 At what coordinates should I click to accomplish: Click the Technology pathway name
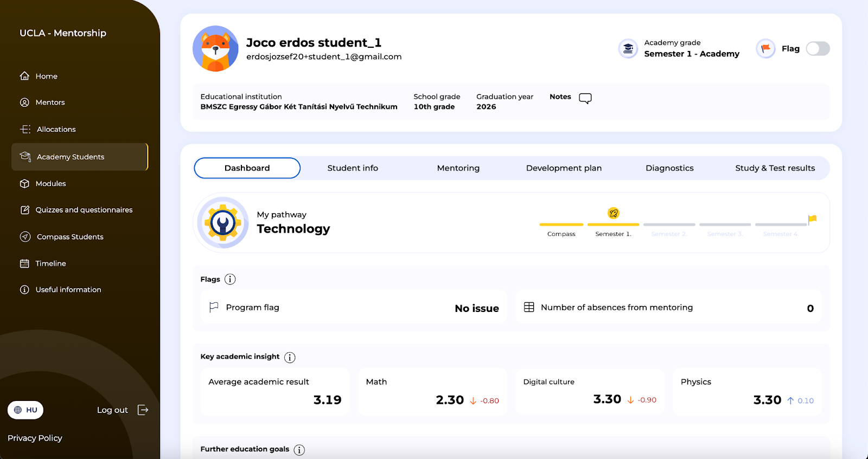click(x=293, y=229)
